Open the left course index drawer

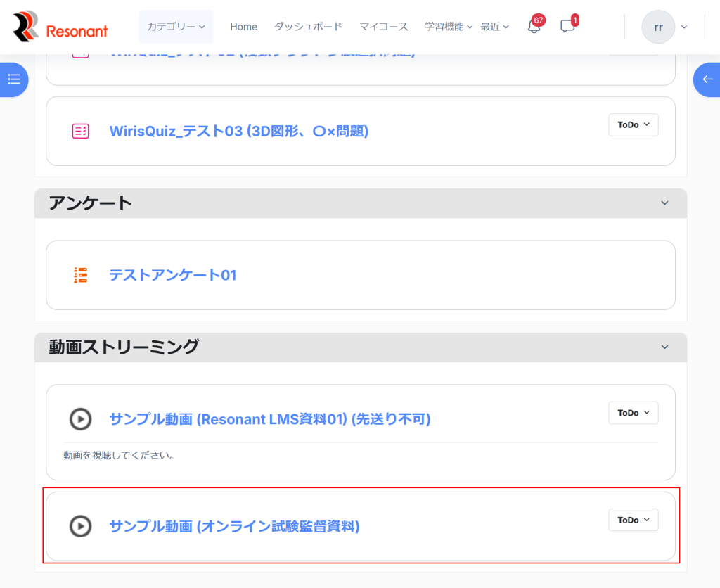point(13,79)
